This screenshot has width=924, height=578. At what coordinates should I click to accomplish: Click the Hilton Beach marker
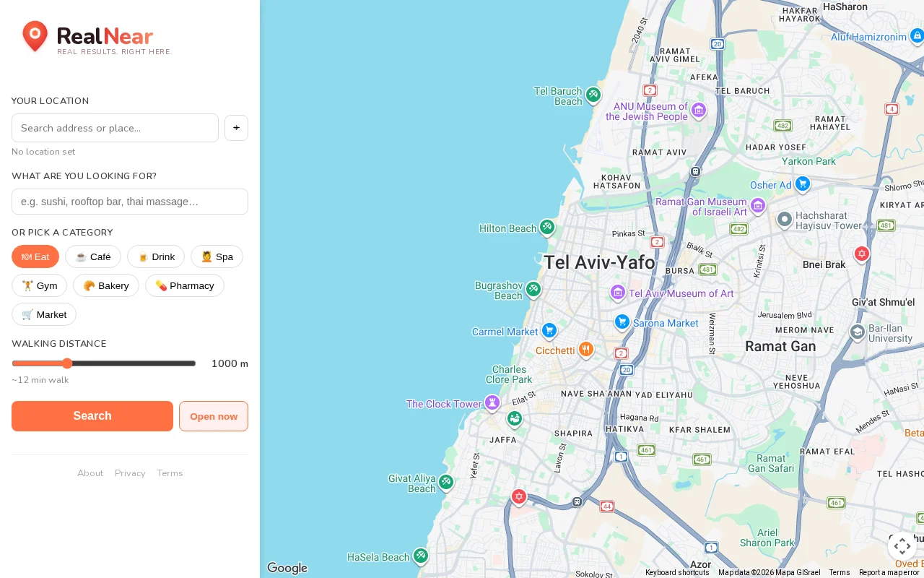pyautogui.click(x=547, y=228)
